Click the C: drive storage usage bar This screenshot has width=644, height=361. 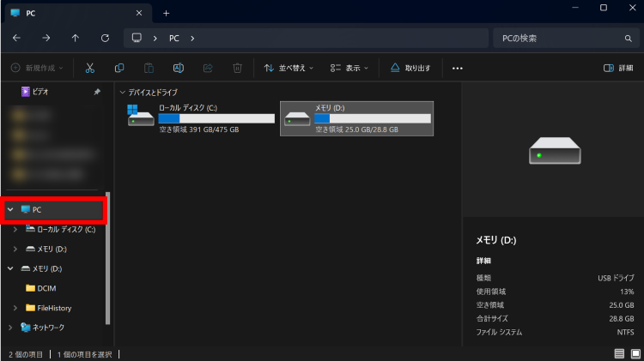(x=216, y=118)
